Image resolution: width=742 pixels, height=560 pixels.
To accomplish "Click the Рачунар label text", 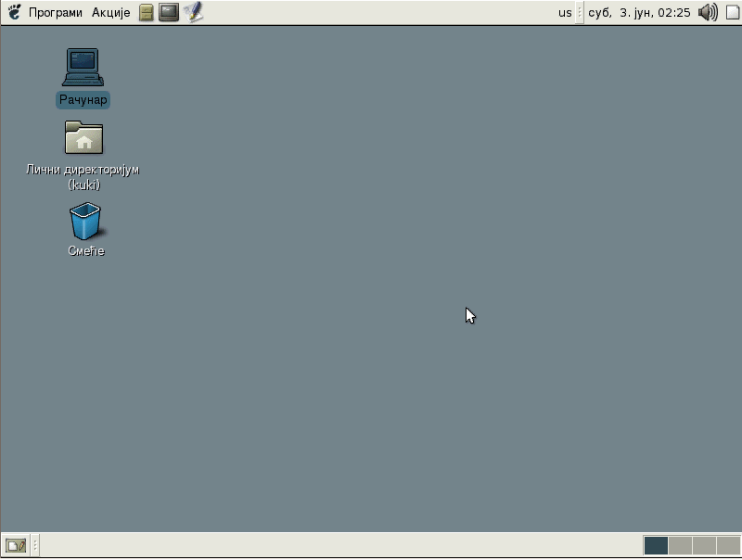I will pos(83,100).
